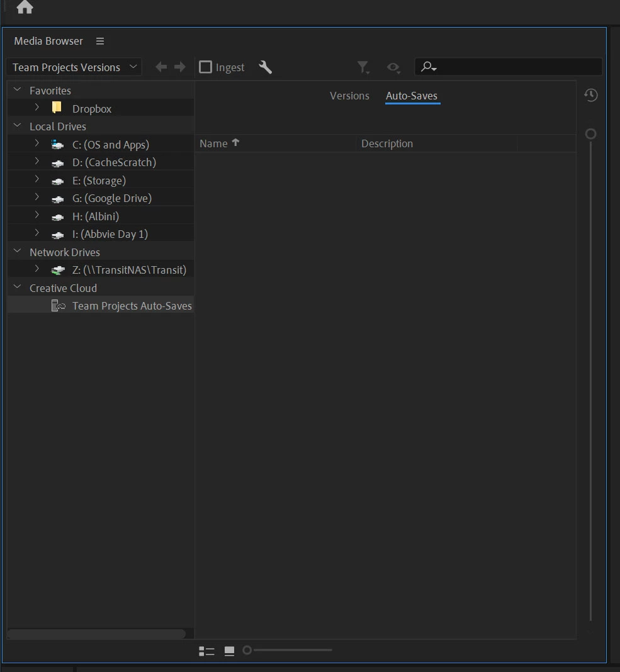Click the Description column header
620x672 pixels.
click(387, 143)
